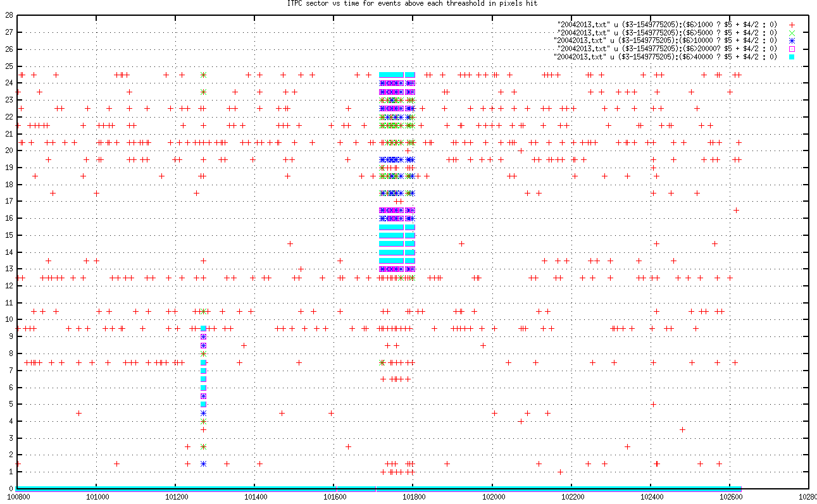The width and height of the screenshot is (817, 504).
Task: Click y-axis tick label 28
Action: click(x=9, y=15)
